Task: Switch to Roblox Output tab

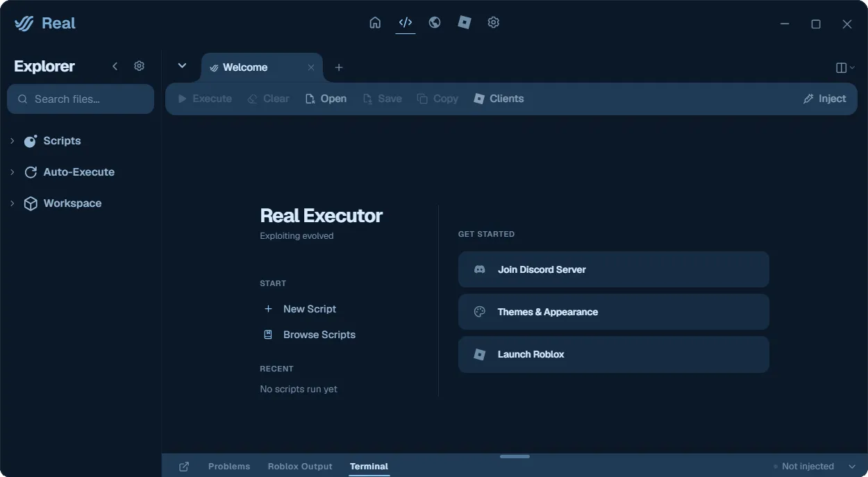Action: tap(300, 467)
